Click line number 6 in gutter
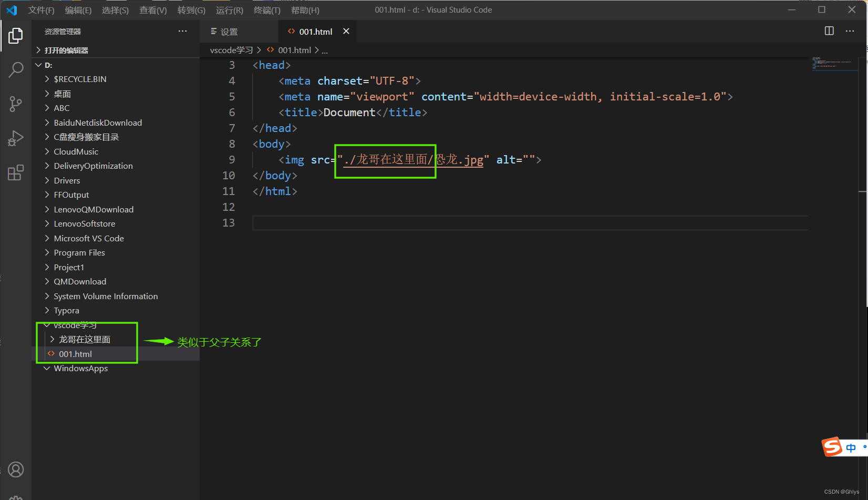This screenshot has width=868, height=500. coord(232,113)
